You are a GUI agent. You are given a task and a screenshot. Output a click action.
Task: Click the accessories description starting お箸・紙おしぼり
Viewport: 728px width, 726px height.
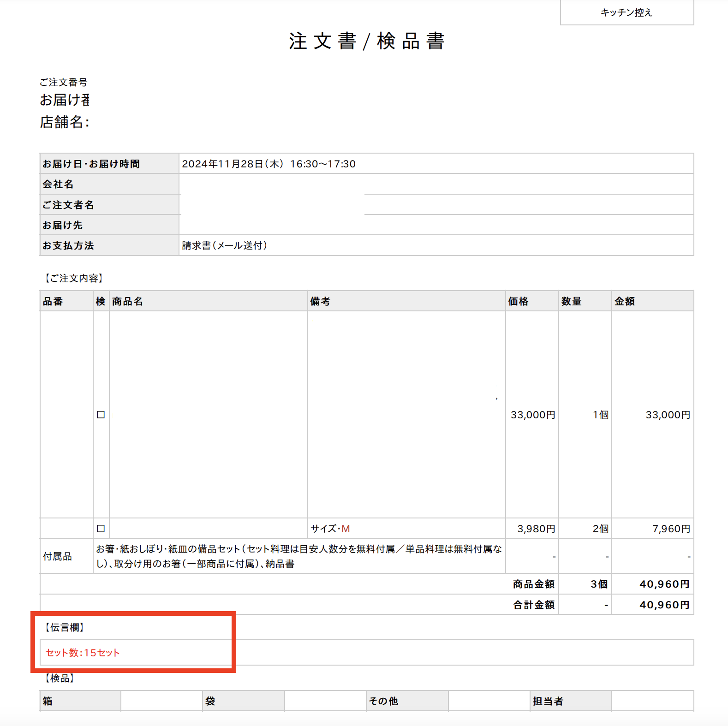click(299, 556)
